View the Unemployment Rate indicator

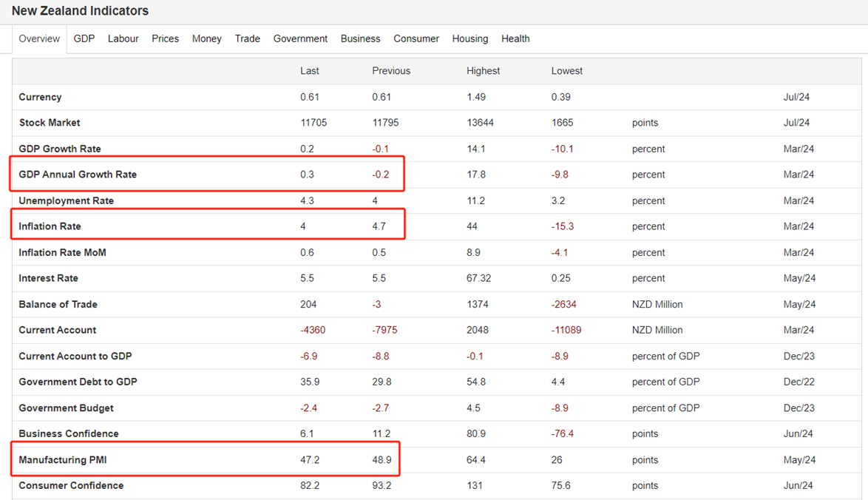point(66,200)
